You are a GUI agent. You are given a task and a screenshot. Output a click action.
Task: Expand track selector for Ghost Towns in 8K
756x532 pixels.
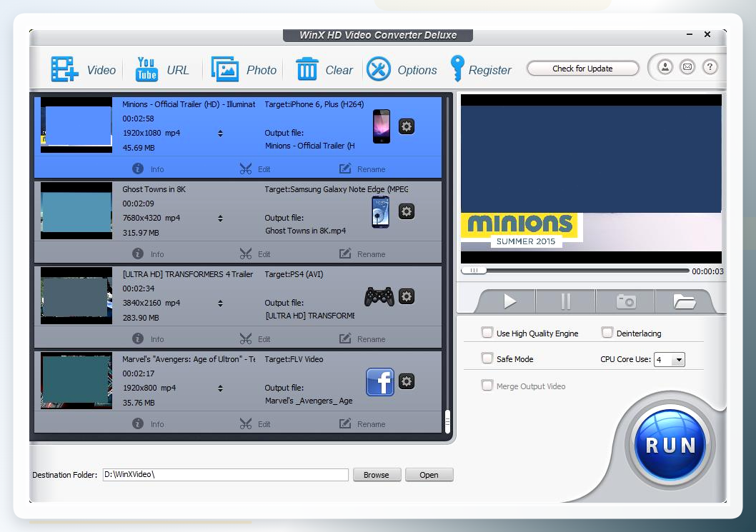(220, 219)
